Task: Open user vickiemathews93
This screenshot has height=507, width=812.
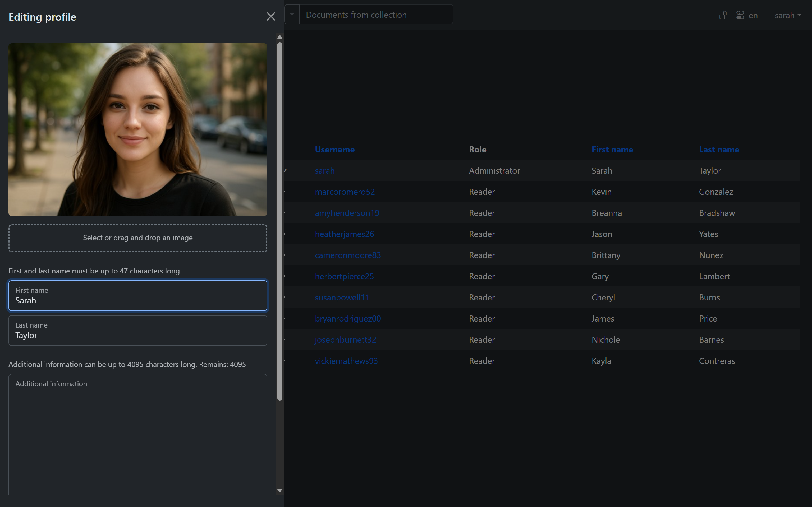Action: 346,361
